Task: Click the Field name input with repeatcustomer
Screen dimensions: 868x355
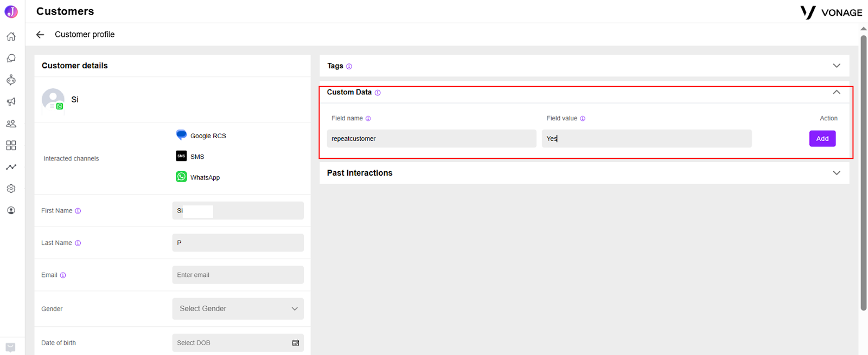Action: 432,139
